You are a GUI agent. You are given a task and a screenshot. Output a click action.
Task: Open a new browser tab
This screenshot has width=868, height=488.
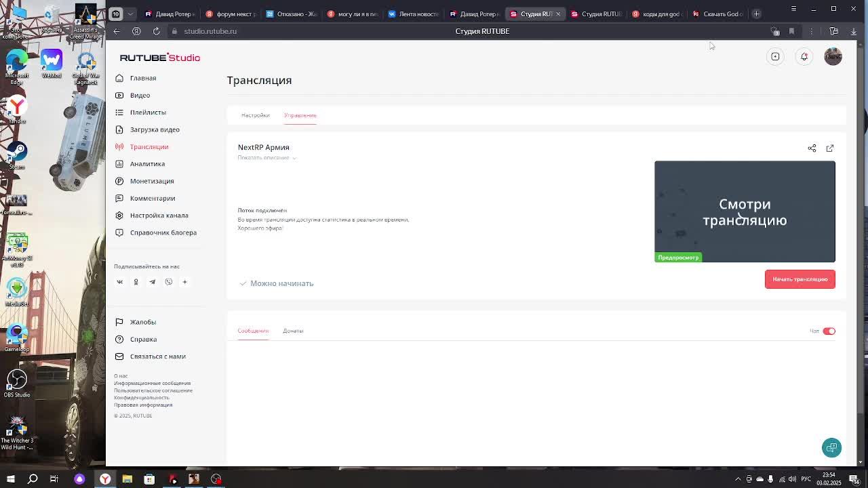[x=757, y=14]
